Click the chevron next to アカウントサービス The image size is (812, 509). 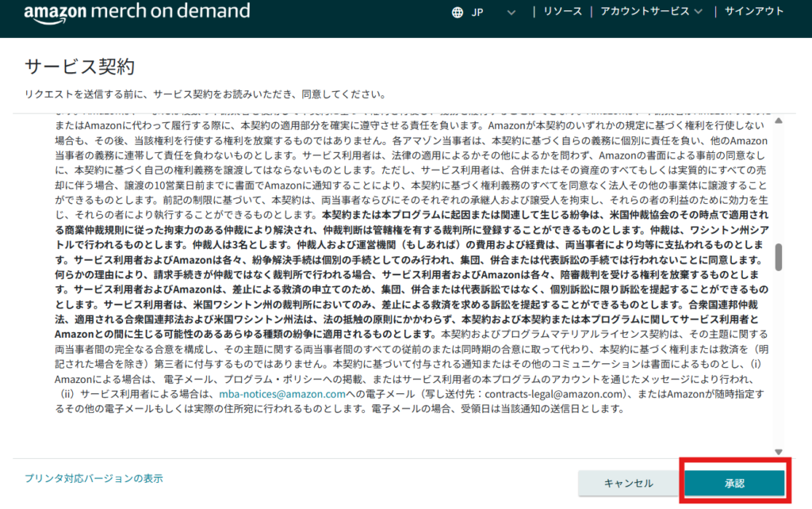click(x=698, y=12)
